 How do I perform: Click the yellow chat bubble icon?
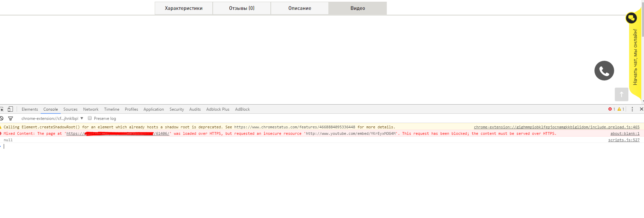pos(631,18)
